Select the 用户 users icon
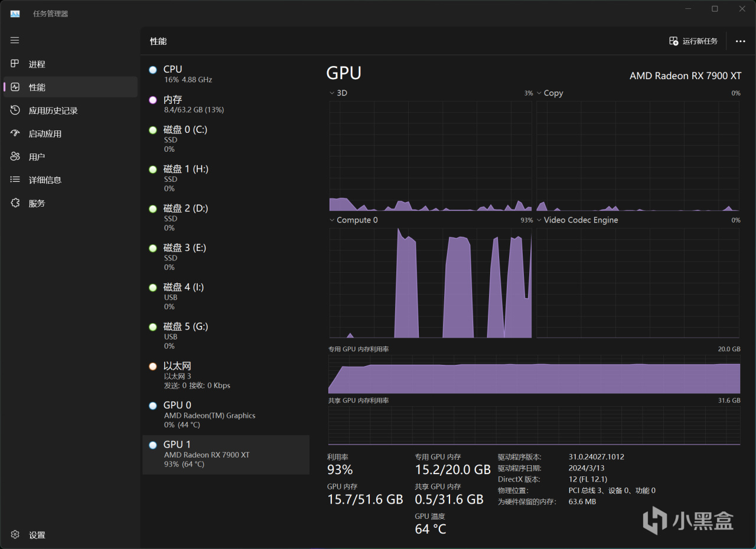The height and width of the screenshot is (549, 756). pyautogui.click(x=15, y=156)
